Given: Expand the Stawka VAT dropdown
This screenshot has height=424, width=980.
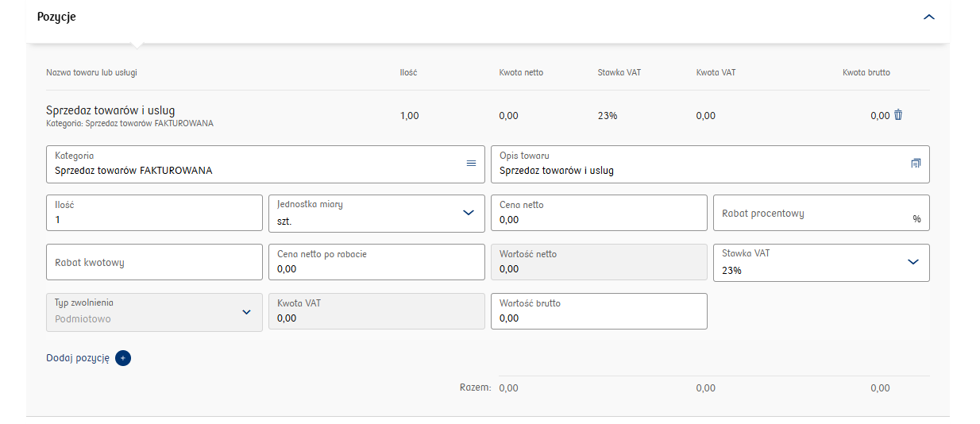Looking at the screenshot, I should click(912, 262).
